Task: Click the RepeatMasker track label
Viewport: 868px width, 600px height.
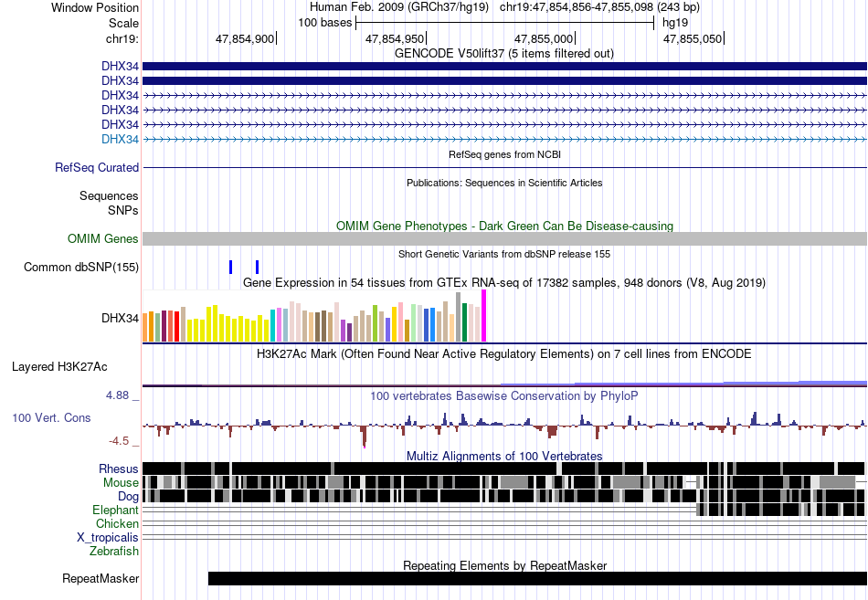Action: [x=101, y=578]
